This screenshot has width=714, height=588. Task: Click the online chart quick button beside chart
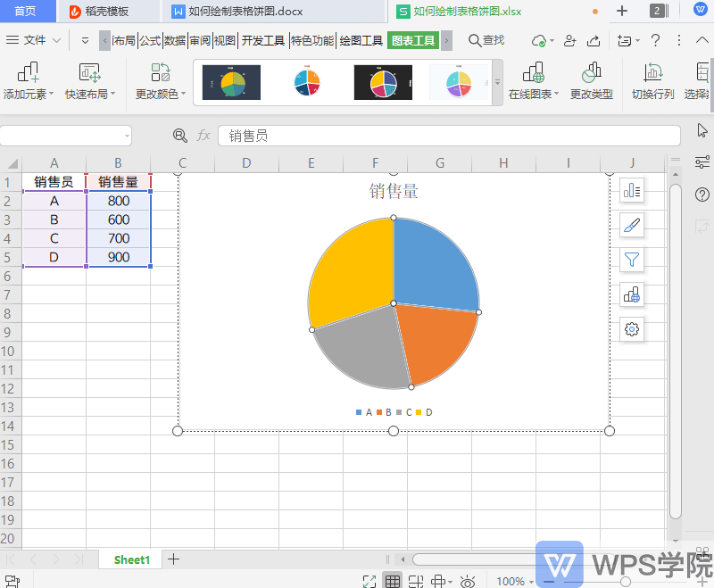pos(632,294)
